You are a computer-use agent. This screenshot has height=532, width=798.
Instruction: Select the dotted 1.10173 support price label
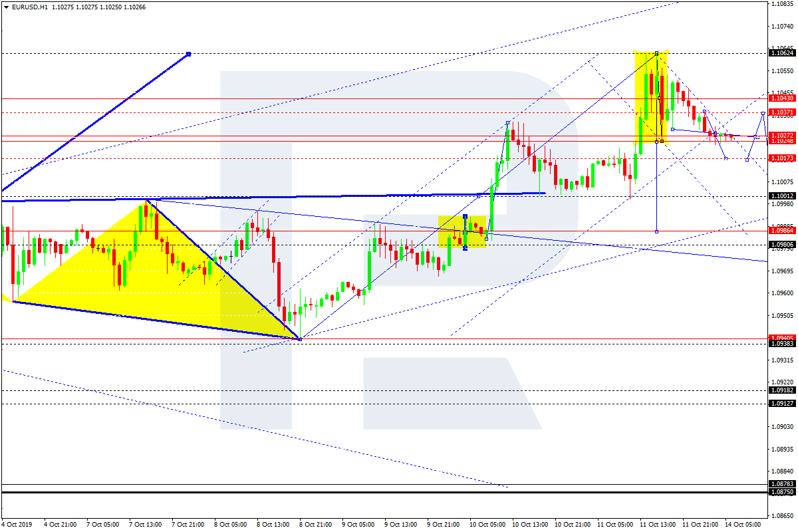[781, 158]
